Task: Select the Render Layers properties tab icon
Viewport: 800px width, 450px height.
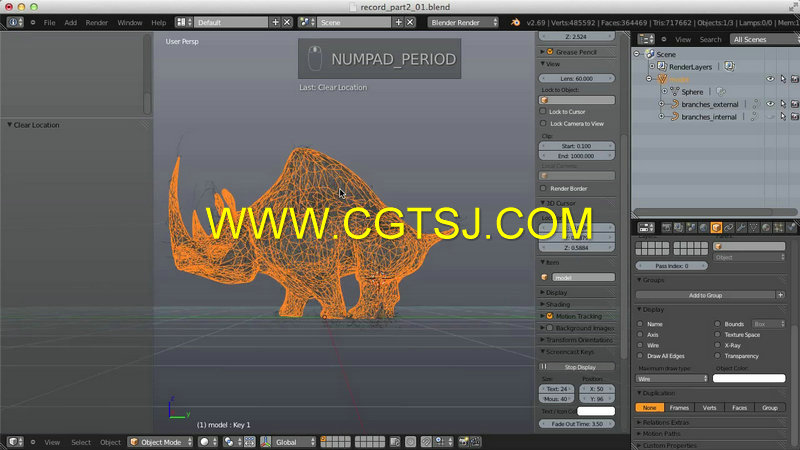Action: point(679,228)
